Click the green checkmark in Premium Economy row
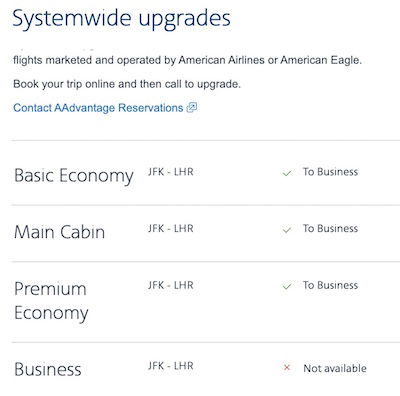The width and height of the screenshot is (400, 396). tap(287, 286)
